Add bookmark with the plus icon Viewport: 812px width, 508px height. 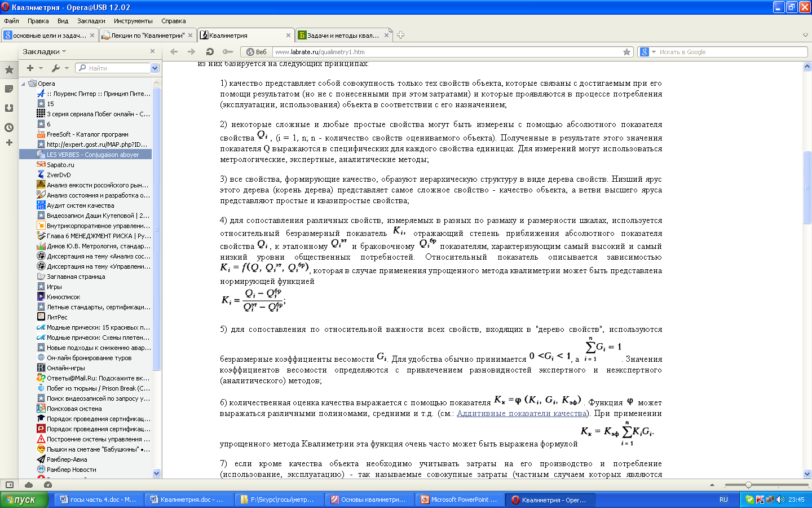pyautogui.click(x=30, y=68)
